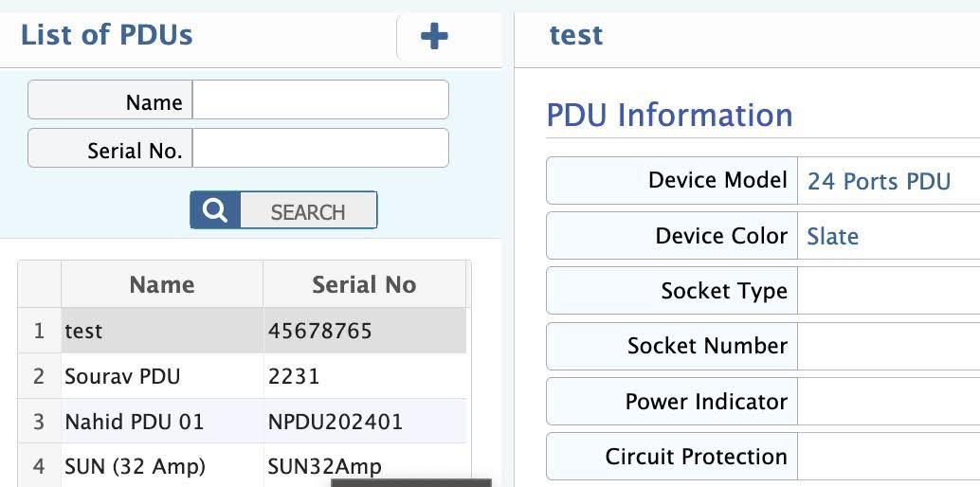Select serial number 45678765 cell
The image size is (980, 487).
click(x=365, y=330)
